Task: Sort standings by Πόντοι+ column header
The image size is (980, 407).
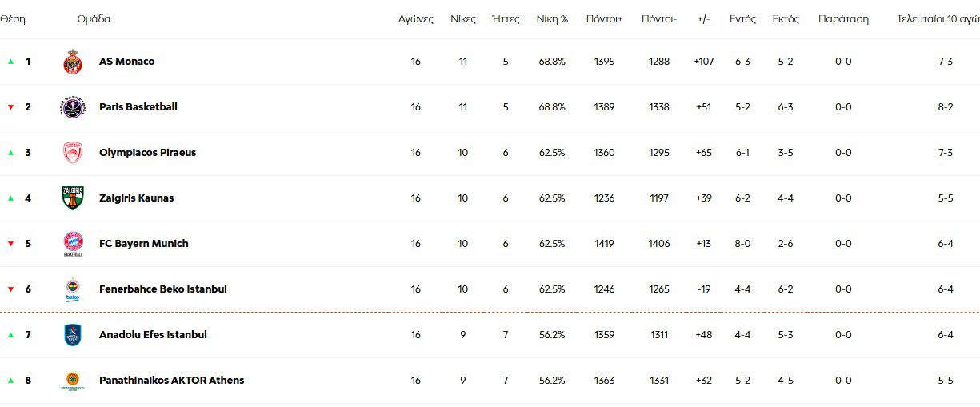Action: [x=604, y=19]
